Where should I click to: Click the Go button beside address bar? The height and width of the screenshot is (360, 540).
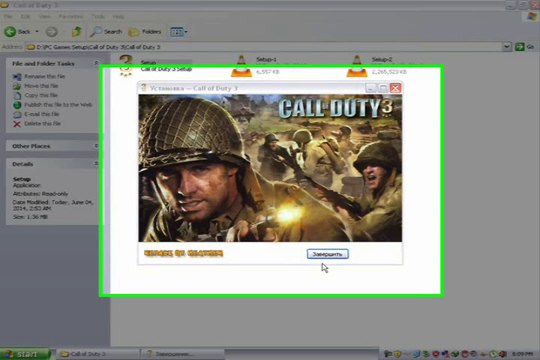pyautogui.click(x=525, y=47)
